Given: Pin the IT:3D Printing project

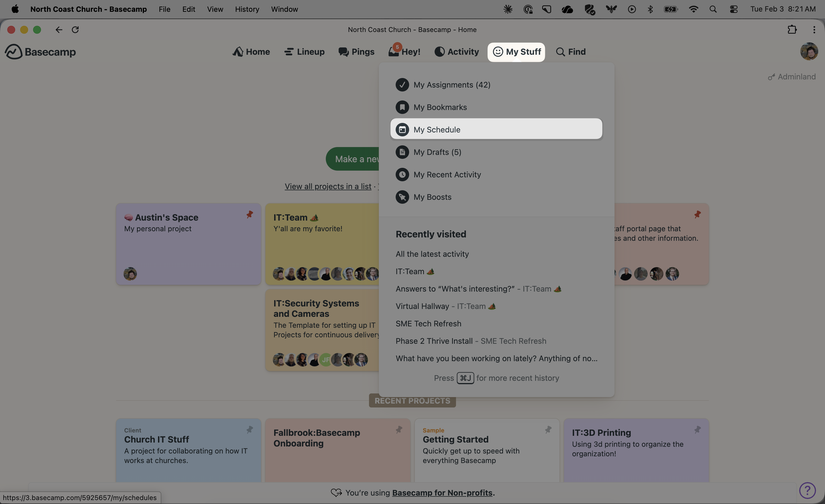Looking at the screenshot, I should click(697, 429).
